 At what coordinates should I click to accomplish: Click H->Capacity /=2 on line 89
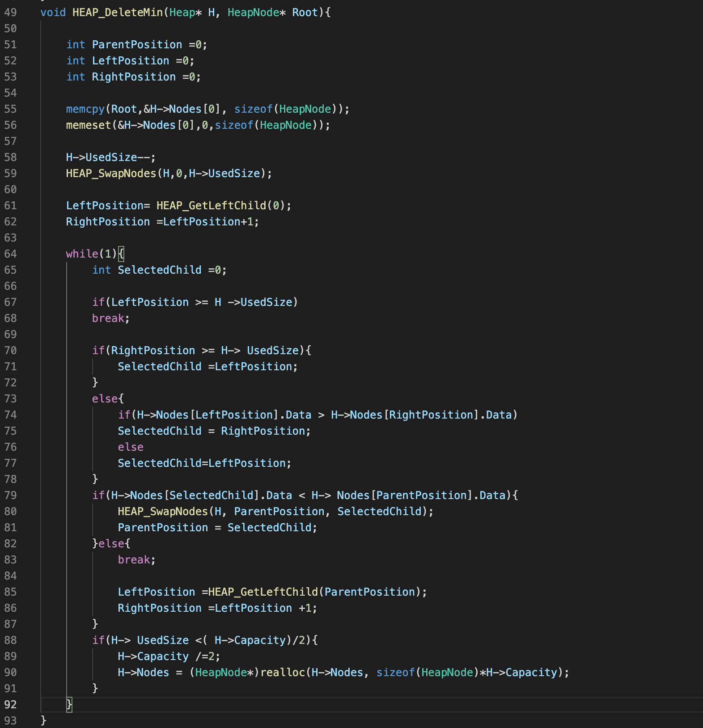pos(169,656)
